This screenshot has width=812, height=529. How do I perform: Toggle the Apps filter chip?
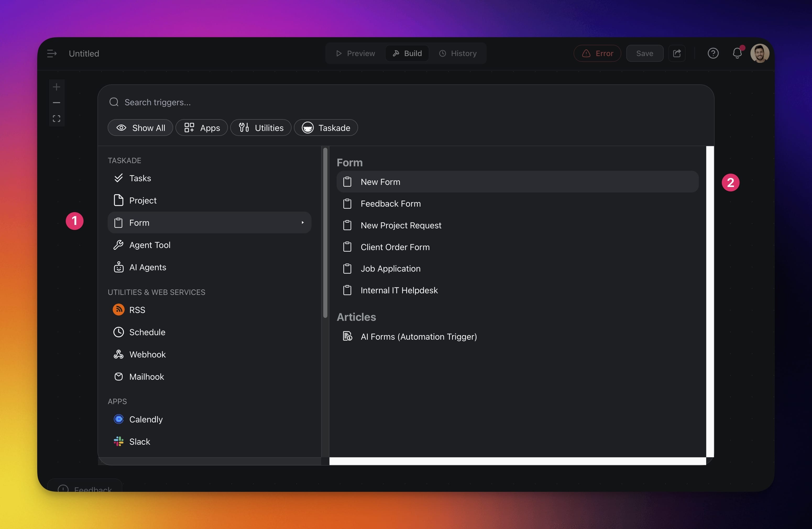coord(202,128)
